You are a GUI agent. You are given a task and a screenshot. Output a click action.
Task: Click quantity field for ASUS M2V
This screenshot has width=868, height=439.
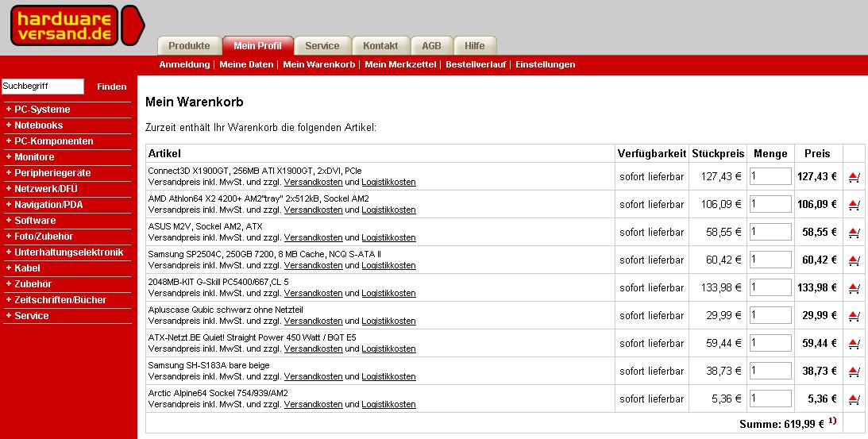pos(770,232)
